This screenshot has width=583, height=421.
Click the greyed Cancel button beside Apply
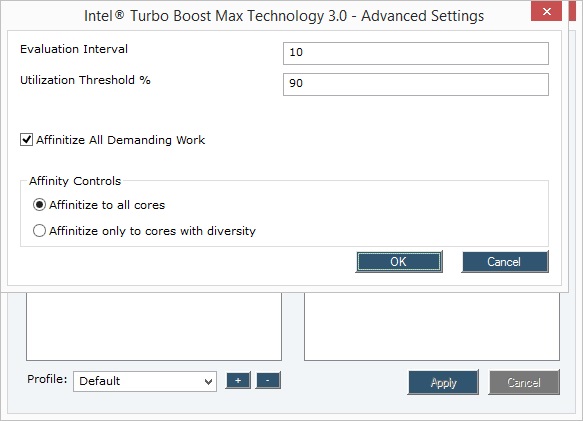pos(524,382)
